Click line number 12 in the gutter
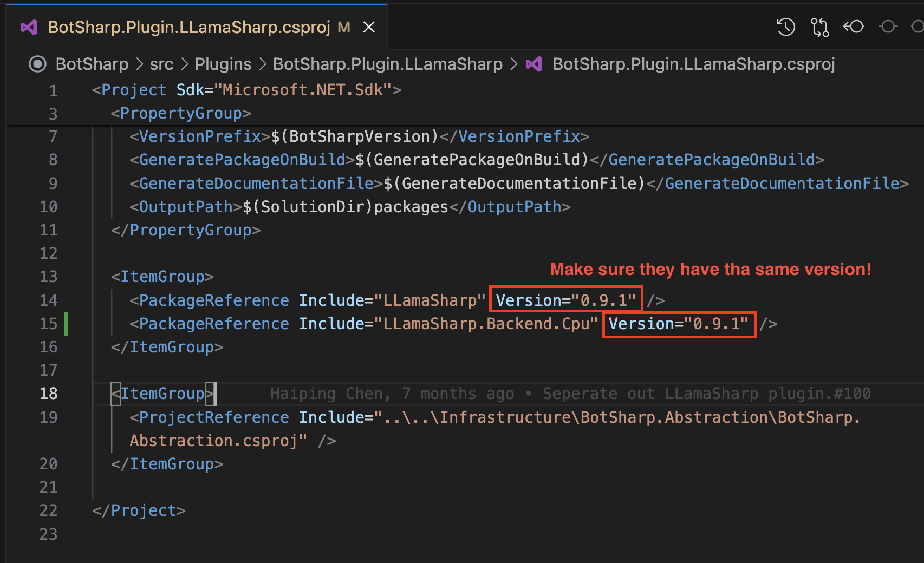This screenshot has height=563, width=924. pyautogui.click(x=48, y=253)
